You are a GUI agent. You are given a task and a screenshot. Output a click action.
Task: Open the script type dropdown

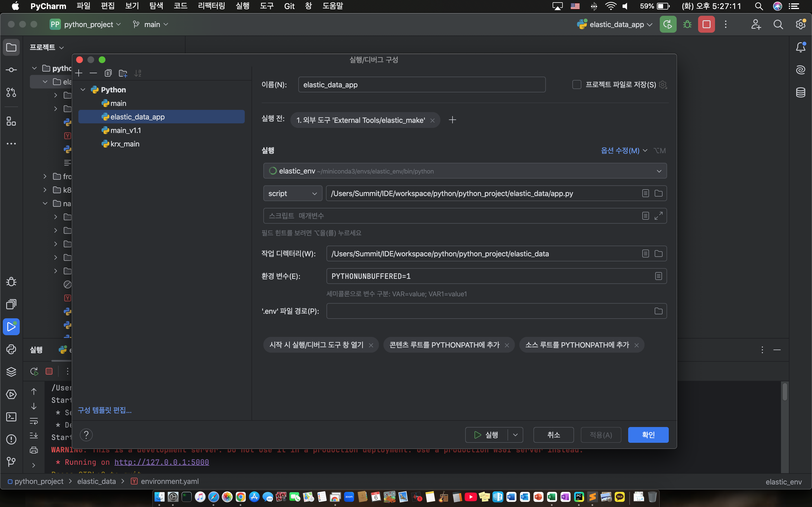pos(293,194)
